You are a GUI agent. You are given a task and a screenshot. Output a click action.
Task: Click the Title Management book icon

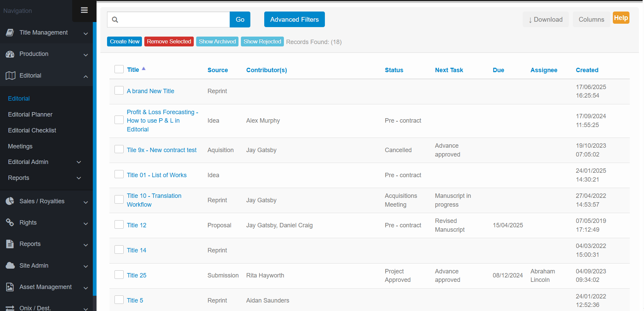coord(10,33)
